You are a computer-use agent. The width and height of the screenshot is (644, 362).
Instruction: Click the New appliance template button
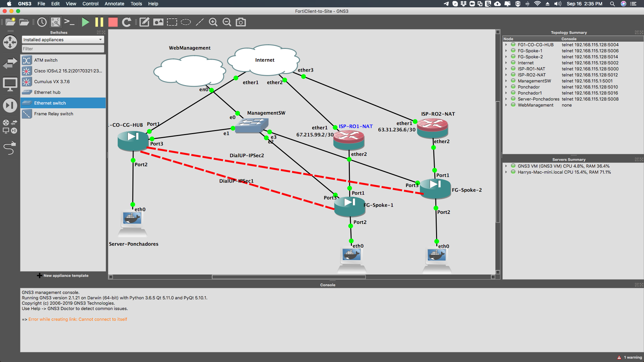point(62,276)
